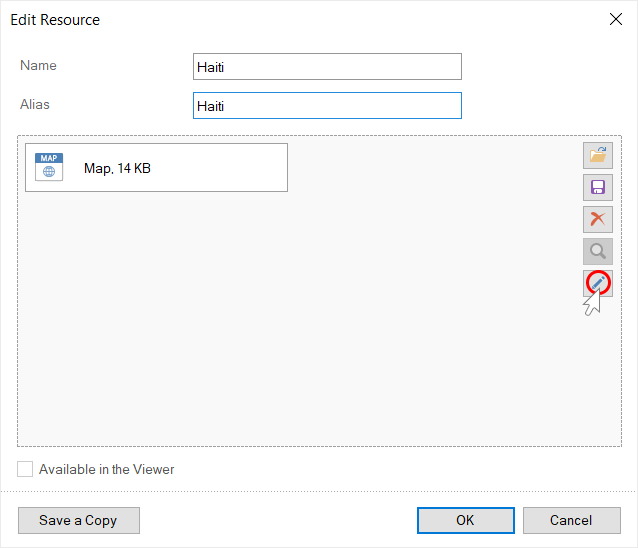Click the purple save resource icon
This screenshot has width=638, height=548.
598,188
